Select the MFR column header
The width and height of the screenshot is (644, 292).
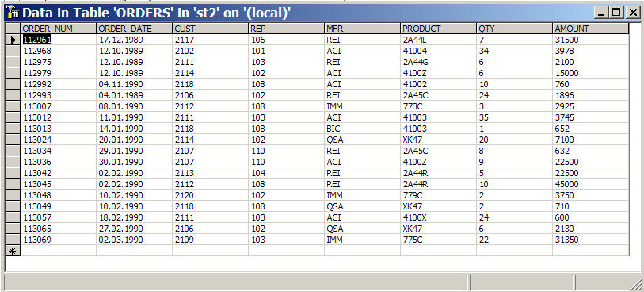coord(362,29)
